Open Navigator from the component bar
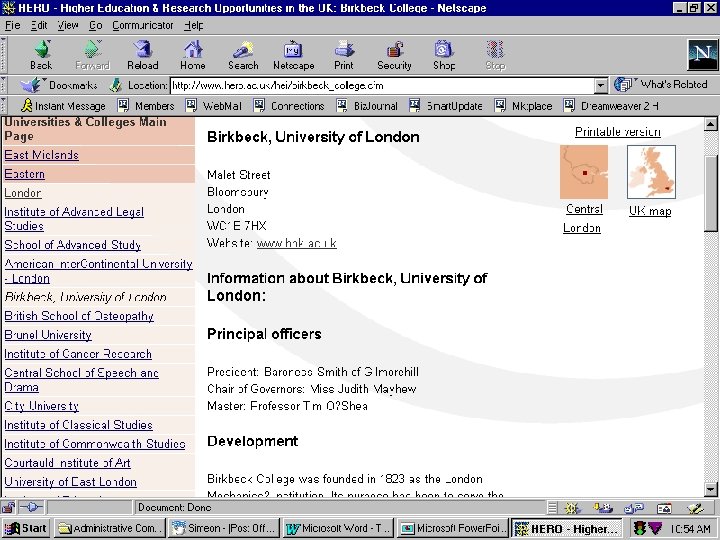This screenshot has width=720, height=540. [x=572, y=508]
